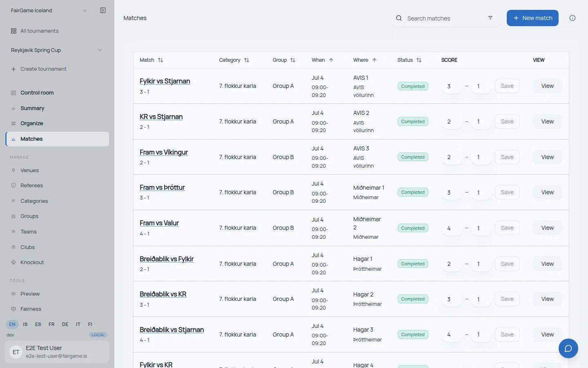Sort by Category column arrows
The height and width of the screenshot is (368, 588).
pos(247,60)
